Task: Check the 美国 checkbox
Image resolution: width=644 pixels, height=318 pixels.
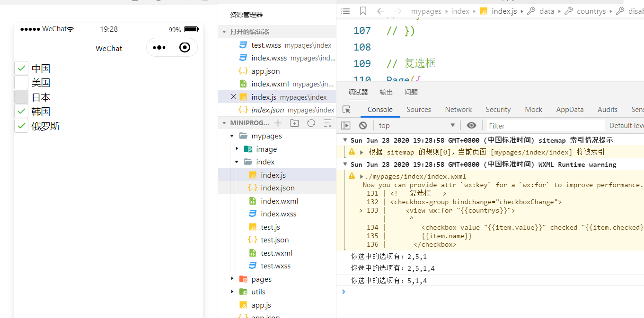Action: click(21, 83)
